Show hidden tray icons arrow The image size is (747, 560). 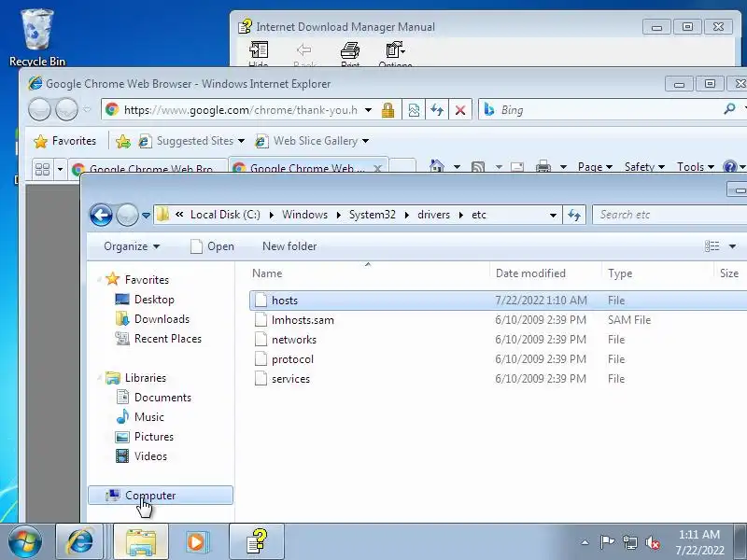pos(585,542)
